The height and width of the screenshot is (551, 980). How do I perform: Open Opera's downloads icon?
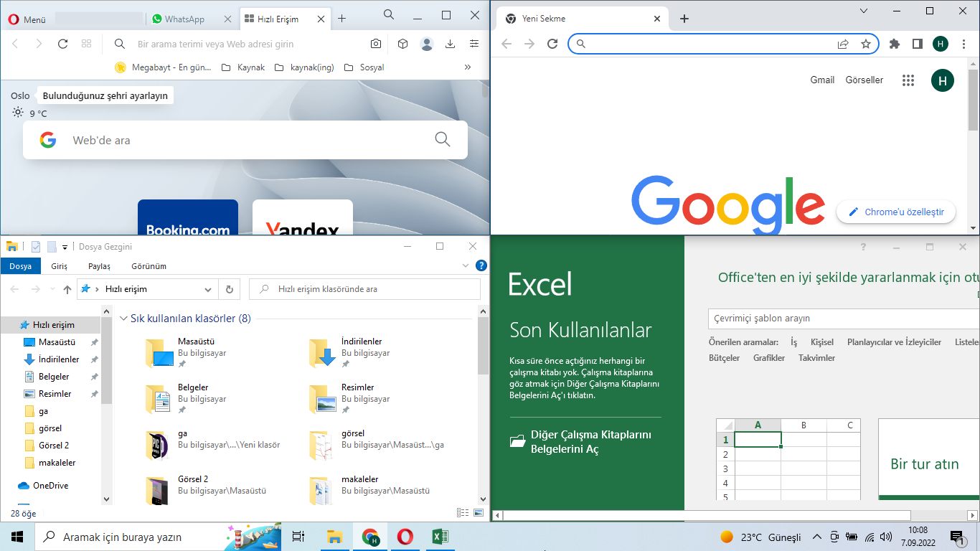[450, 44]
